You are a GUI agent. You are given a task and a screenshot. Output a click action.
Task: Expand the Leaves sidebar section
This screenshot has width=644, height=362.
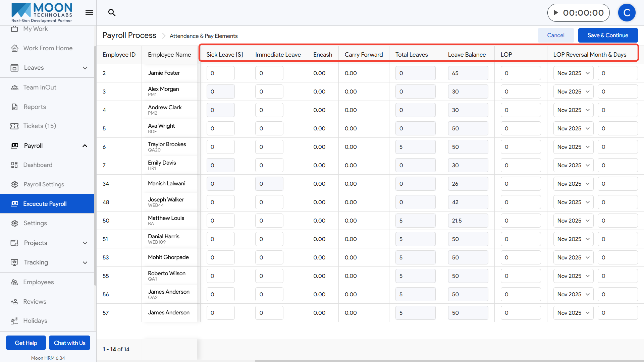tap(85, 68)
